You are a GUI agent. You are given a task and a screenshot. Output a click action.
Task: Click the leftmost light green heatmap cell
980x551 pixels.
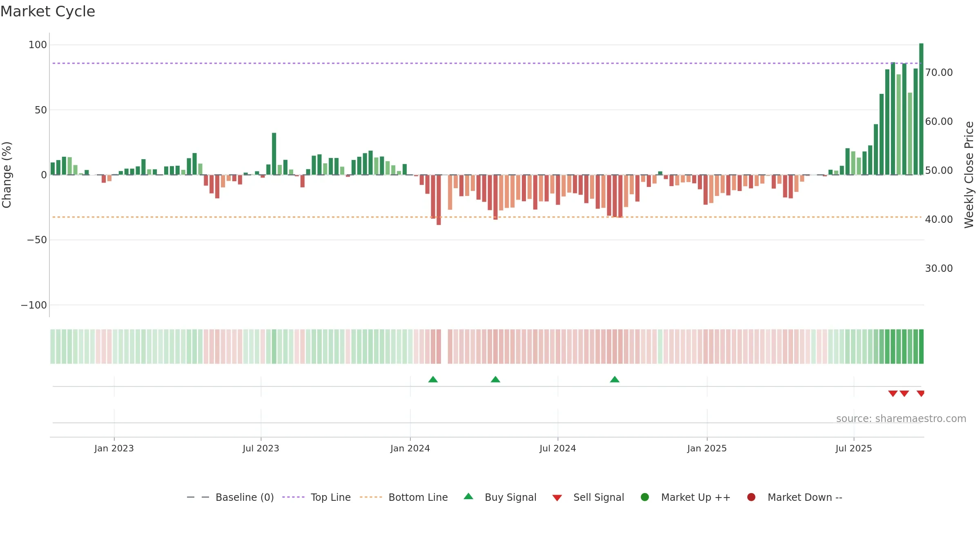[x=53, y=347]
